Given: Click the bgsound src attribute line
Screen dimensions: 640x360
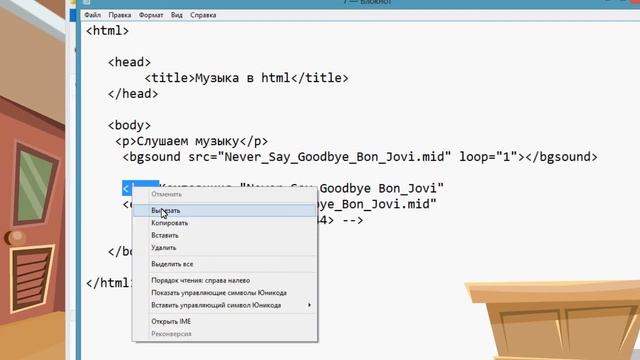Looking at the screenshot, I should coord(360,157).
